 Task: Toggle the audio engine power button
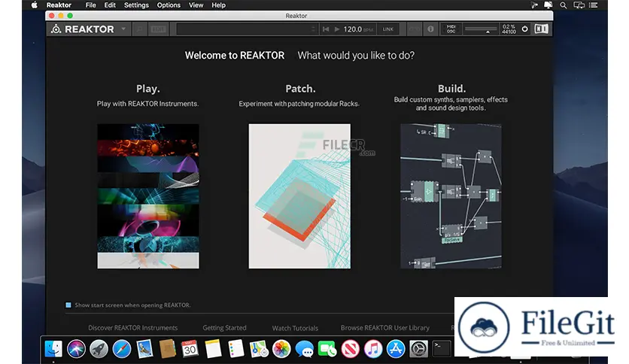click(x=524, y=29)
